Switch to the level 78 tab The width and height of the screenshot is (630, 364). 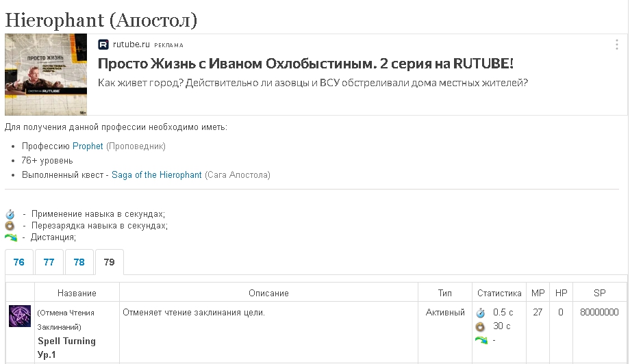(x=79, y=262)
